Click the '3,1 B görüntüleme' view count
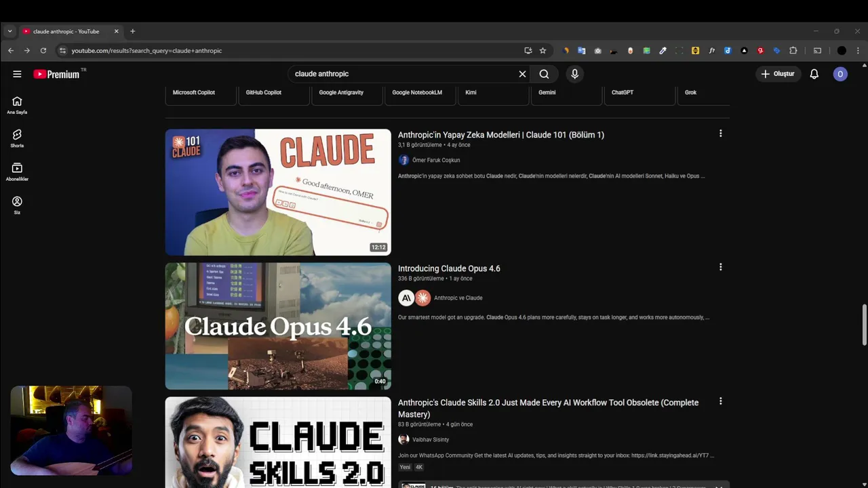 click(x=419, y=145)
